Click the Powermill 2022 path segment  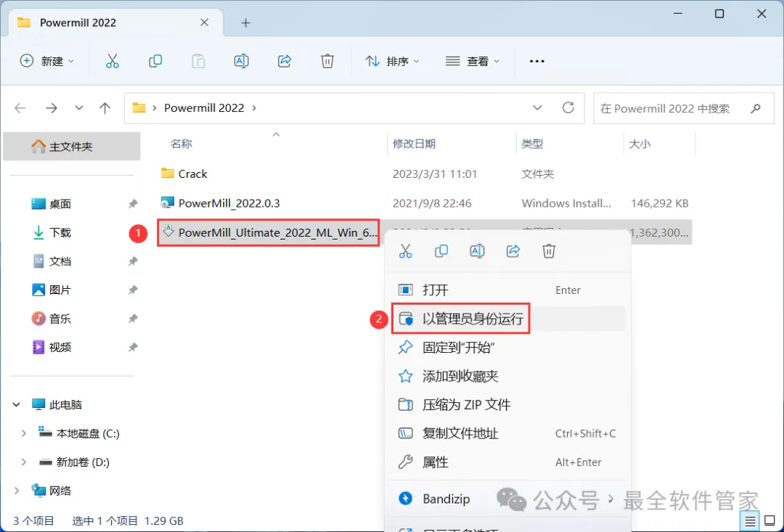point(204,108)
